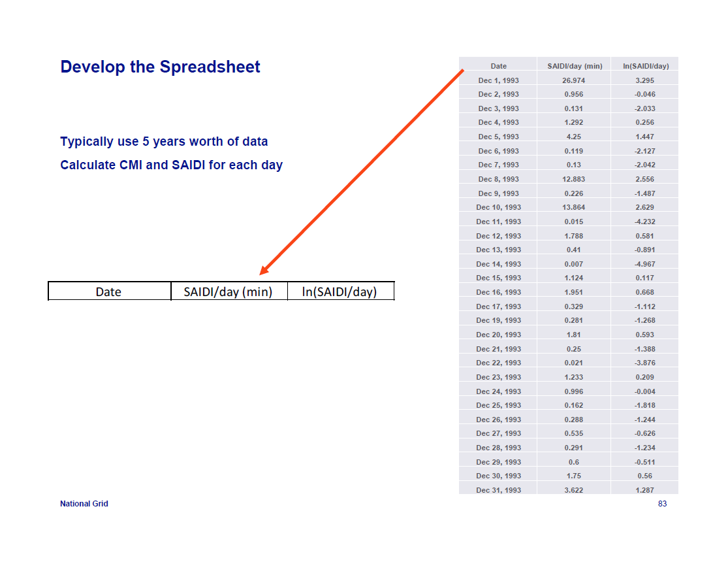Click the "Dec 10, 1993" row date
The width and height of the screenshot is (728, 562).
tap(498, 207)
